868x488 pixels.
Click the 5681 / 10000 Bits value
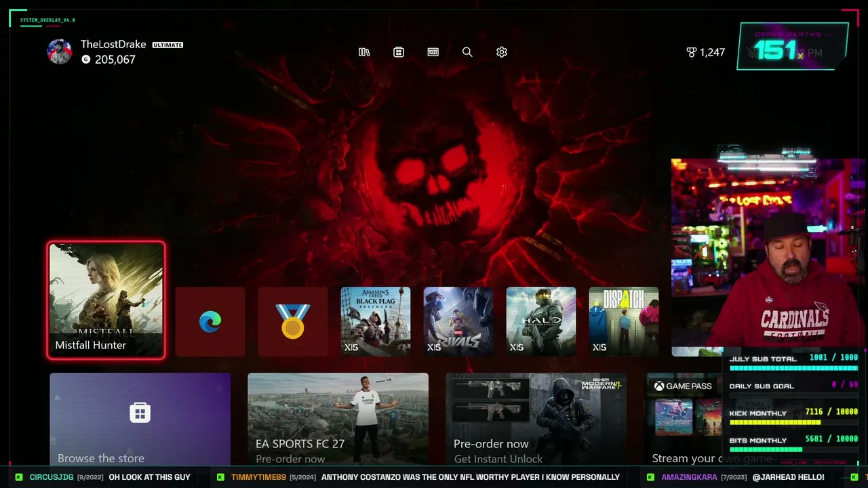[x=831, y=439]
